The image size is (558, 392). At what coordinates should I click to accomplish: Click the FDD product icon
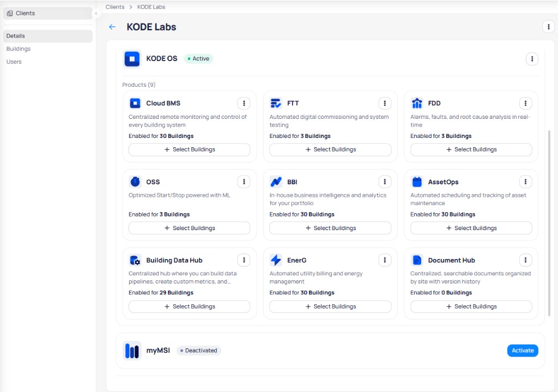pyautogui.click(x=417, y=103)
